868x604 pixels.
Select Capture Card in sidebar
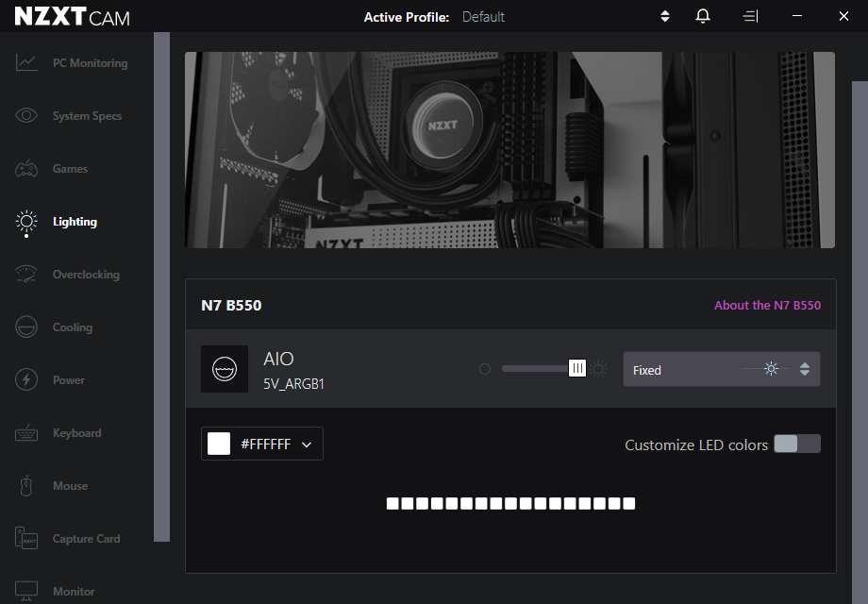86,539
